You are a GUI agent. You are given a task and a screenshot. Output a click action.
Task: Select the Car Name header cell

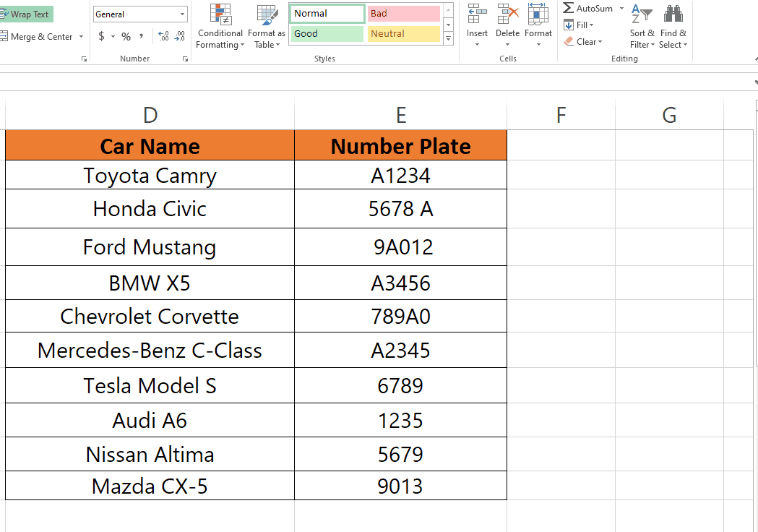(150, 145)
